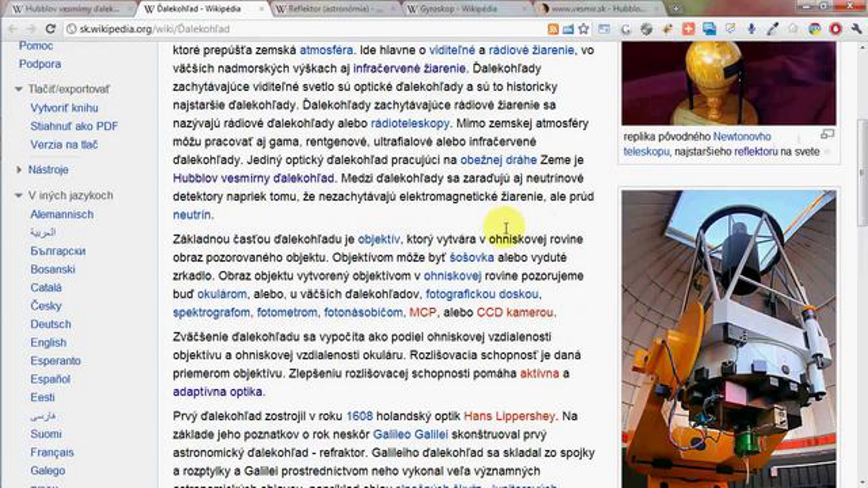Open the Hubblov vesmírny ďalekohľad link
The height and width of the screenshot is (488, 868).
(253, 178)
